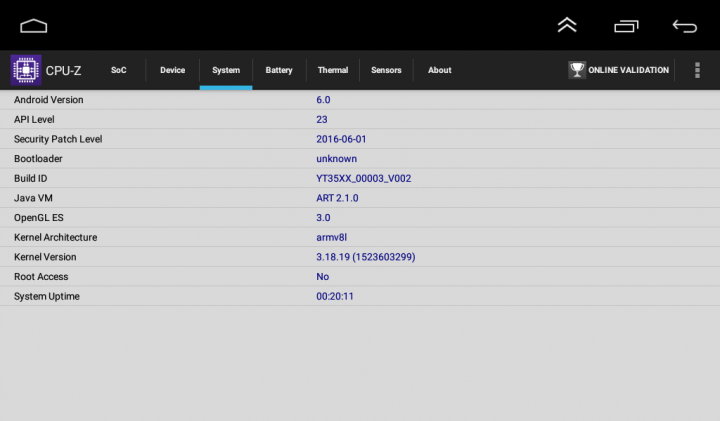Viewport: 720px width, 421px height.
Task: Click the Android version value 6.0
Action: [x=323, y=100]
